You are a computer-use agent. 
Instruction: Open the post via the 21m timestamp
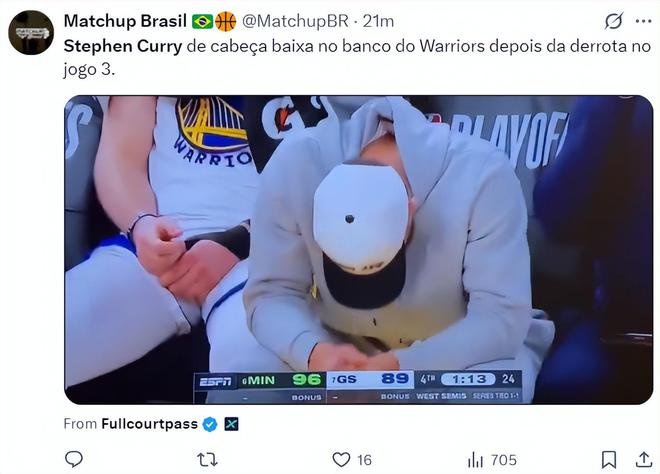(378, 21)
